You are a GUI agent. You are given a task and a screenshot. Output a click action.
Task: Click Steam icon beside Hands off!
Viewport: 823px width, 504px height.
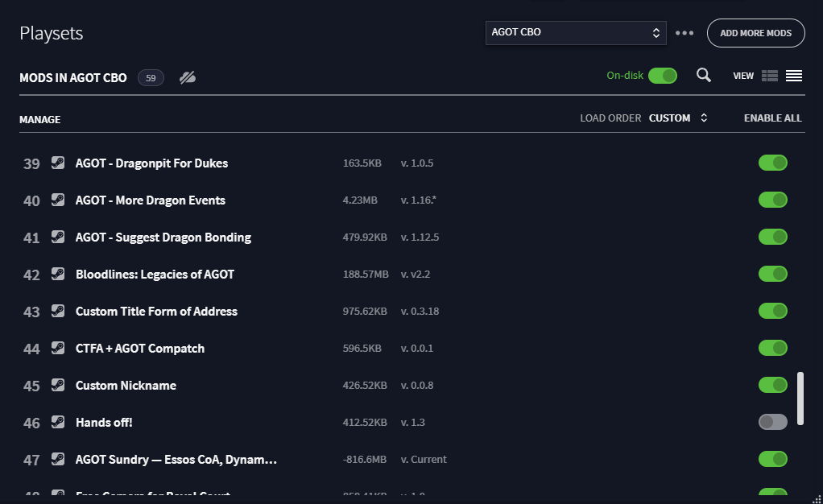[58, 422]
